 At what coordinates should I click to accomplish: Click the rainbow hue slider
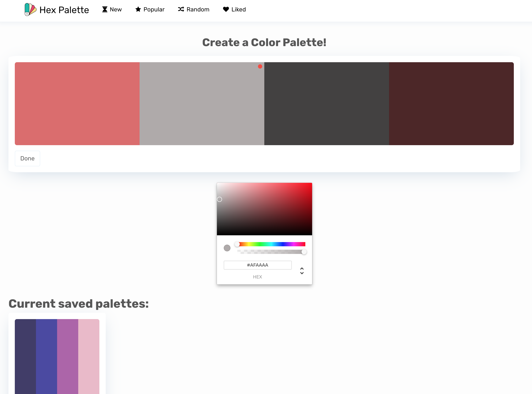point(272,244)
